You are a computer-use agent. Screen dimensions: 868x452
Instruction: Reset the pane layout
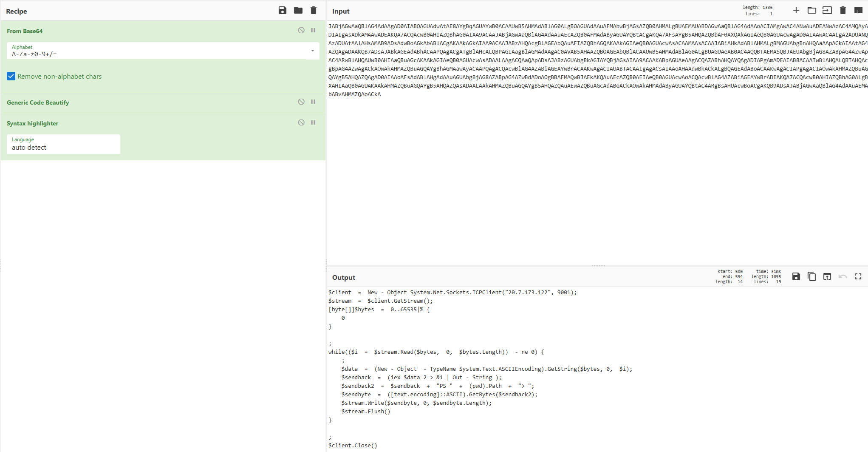pos(858,10)
